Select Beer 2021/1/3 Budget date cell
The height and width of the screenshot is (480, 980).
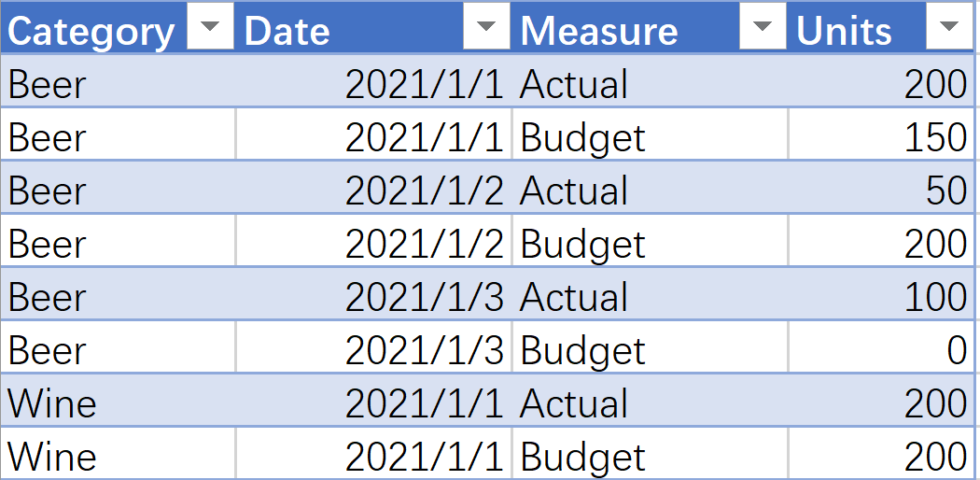(x=373, y=346)
